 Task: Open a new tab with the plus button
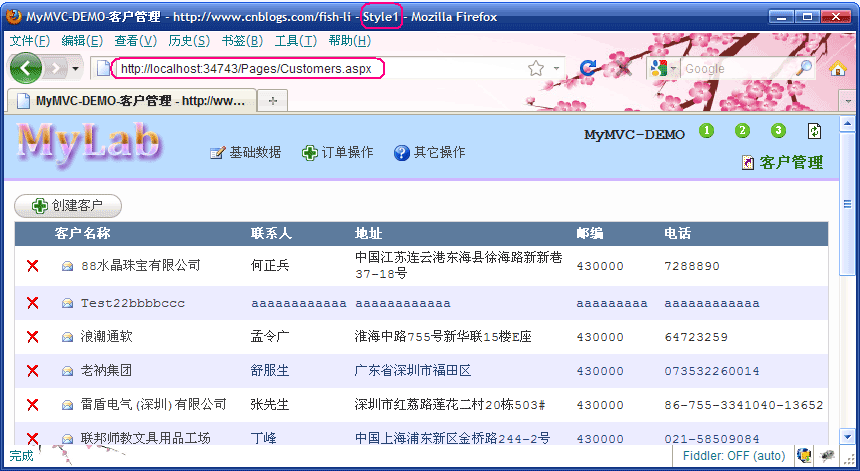(273, 101)
